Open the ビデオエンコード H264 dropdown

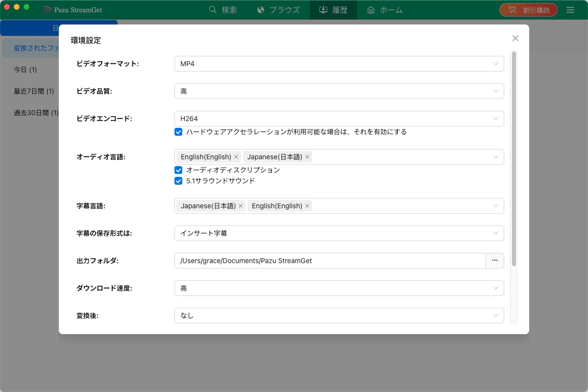[339, 119]
